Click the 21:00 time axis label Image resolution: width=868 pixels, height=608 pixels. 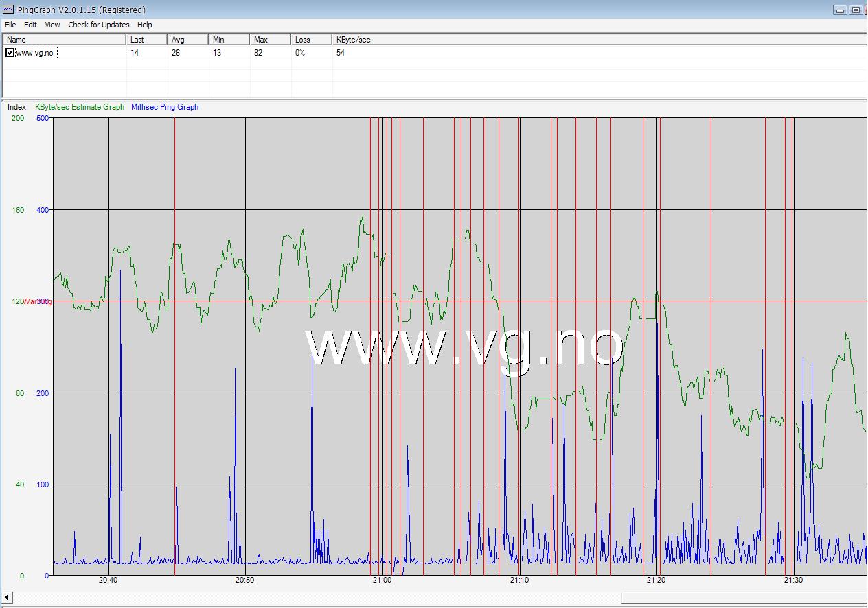pyautogui.click(x=382, y=581)
